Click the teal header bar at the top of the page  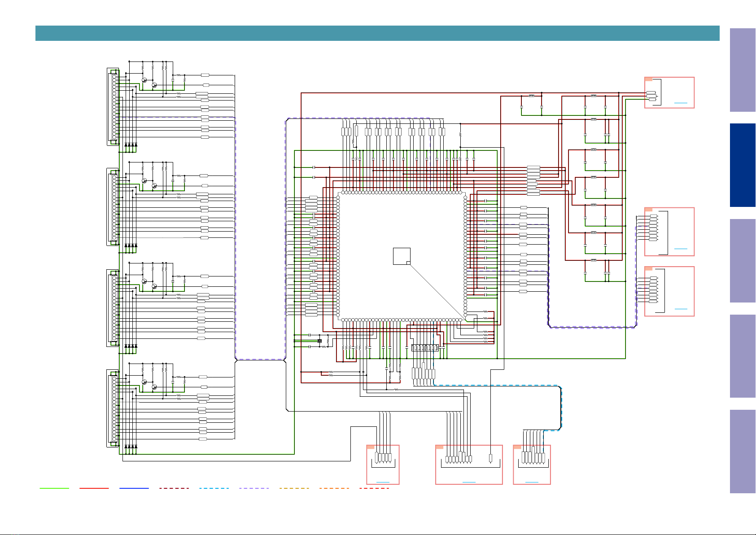pos(377,33)
